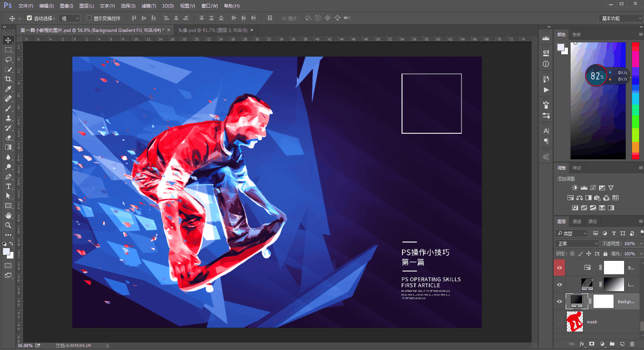Open the Filter (滤镜) menu
This screenshot has height=350, width=644.
[148, 6]
